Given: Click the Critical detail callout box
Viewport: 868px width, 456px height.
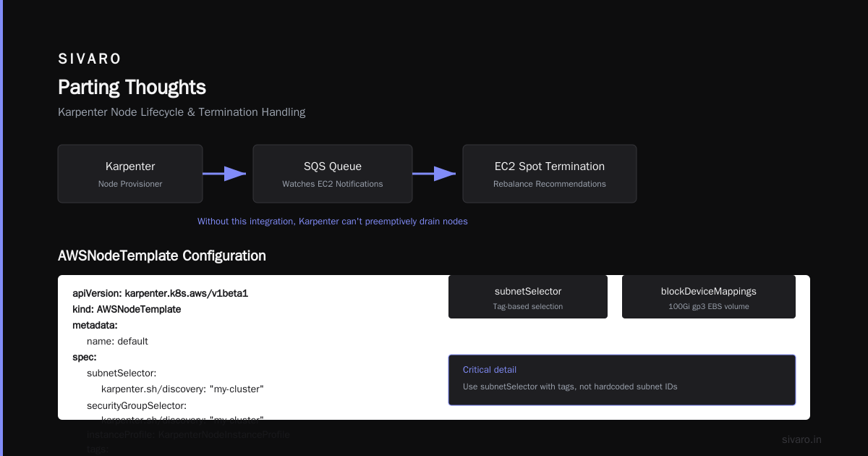Looking at the screenshot, I should click(x=622, y=379).
